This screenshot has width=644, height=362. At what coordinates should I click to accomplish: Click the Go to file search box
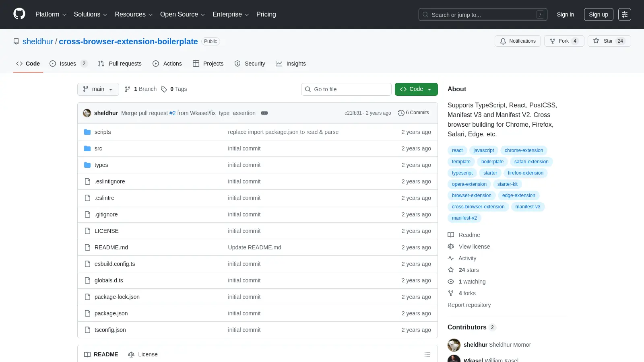(x=346, y=89)
